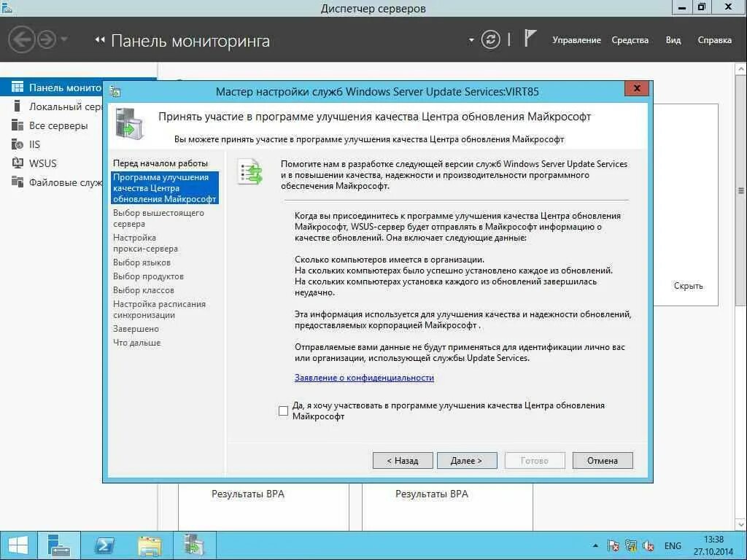747x560 pixels.
Task: Click the Отмена button
Action: click(603, 461)
